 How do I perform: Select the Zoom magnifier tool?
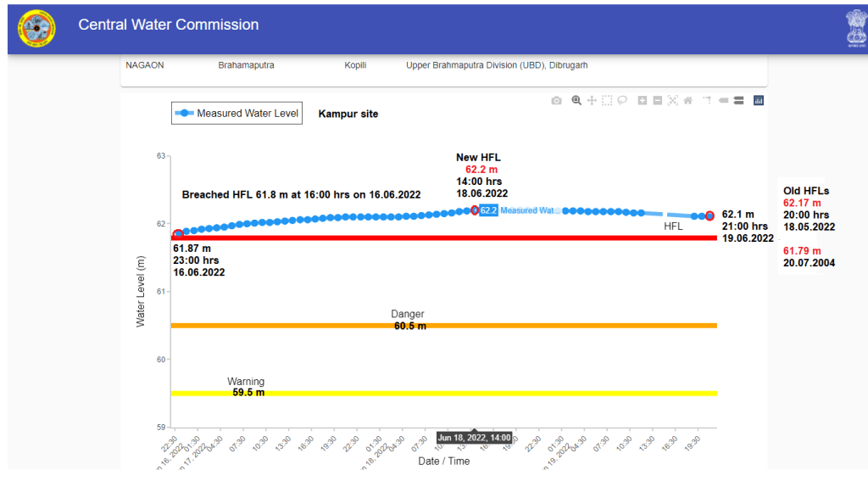click(x=576, y=100)
